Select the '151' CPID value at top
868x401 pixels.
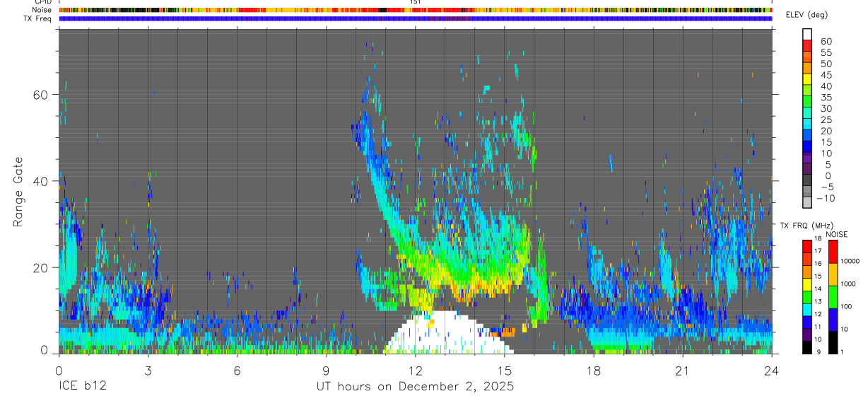pos(415,2)
